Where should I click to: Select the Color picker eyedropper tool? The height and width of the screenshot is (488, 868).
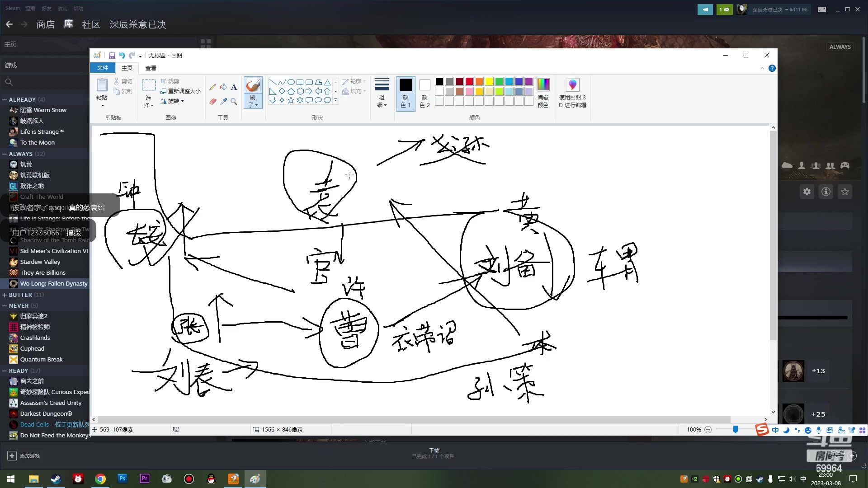223,101
